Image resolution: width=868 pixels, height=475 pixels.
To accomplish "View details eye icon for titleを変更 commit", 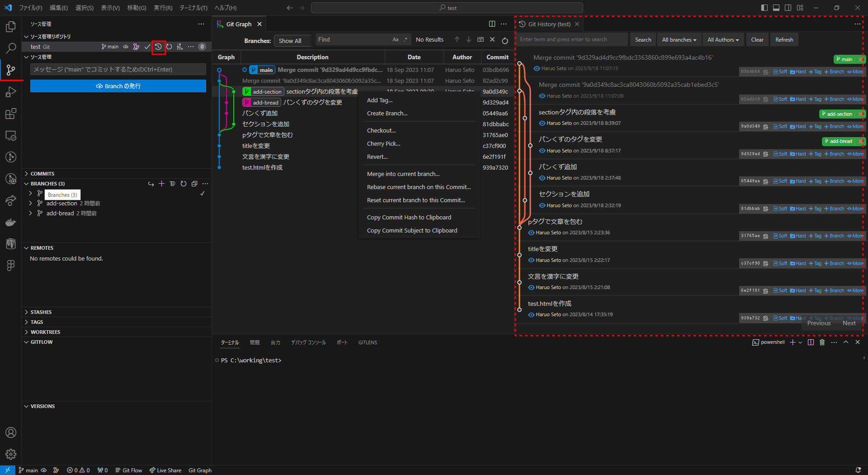I will [x=531, y=260].
